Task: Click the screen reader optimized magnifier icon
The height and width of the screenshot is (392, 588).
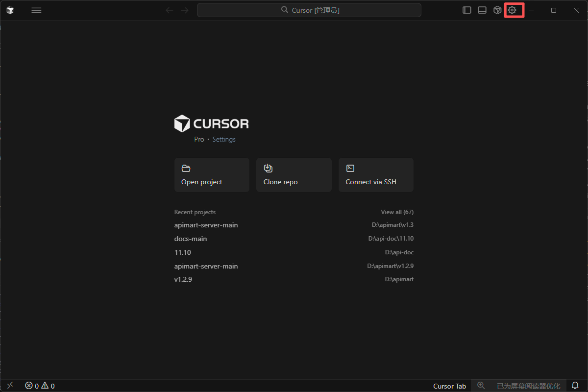Action: tap(481, 386)
